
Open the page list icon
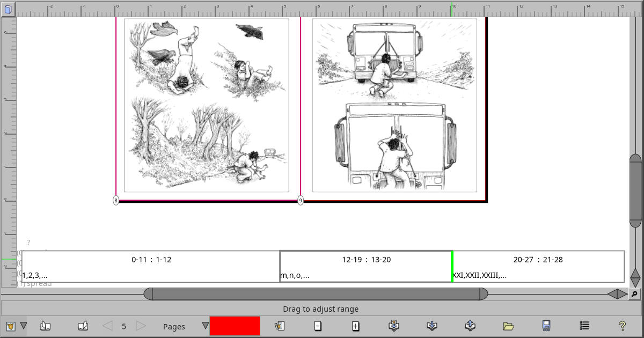[584, 326]
